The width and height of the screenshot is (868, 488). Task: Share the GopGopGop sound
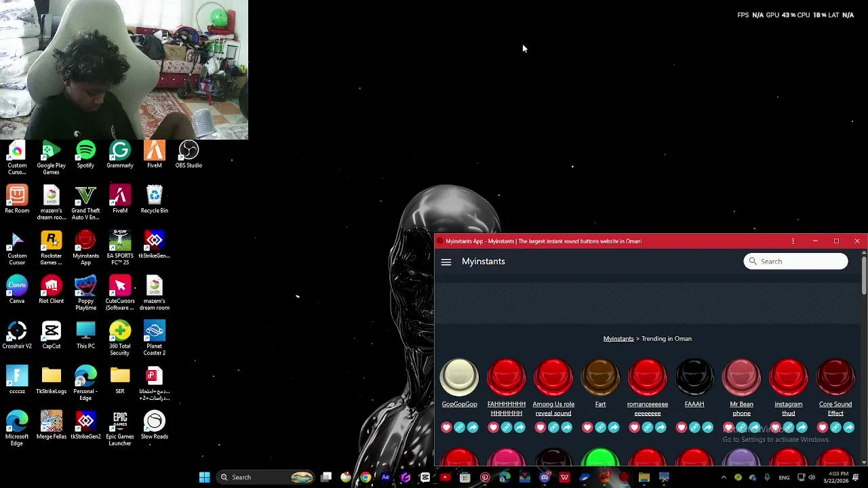(x=473, y=427)
